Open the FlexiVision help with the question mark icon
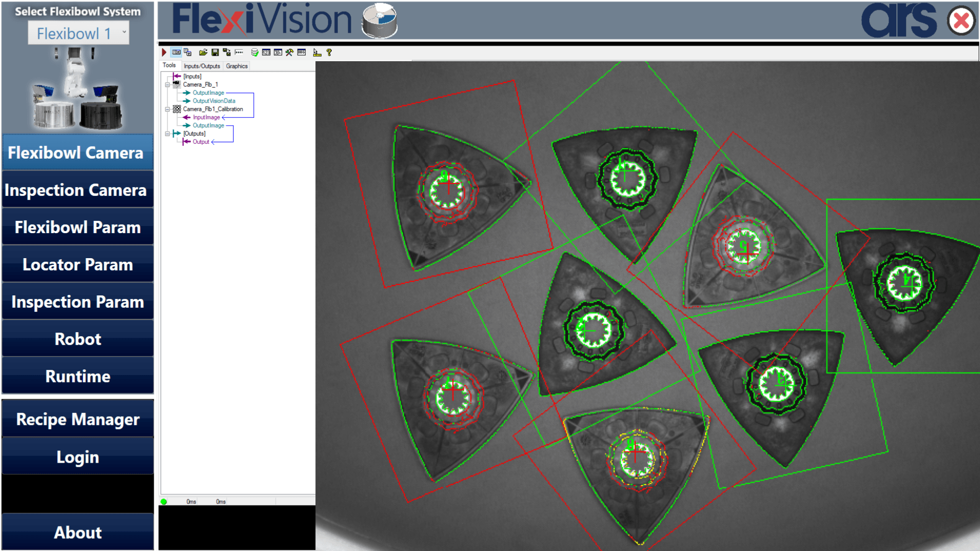This screenshot has height=551, width=980. click(x=329, y=52)
